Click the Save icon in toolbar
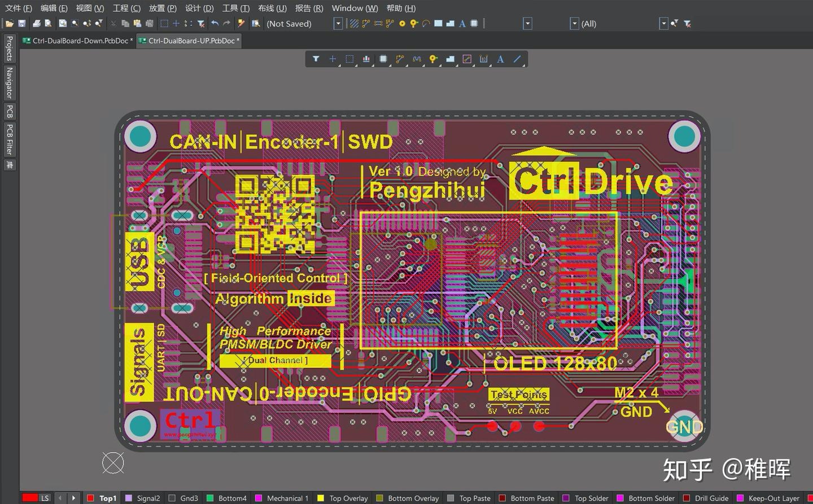This screenshot has height=504, width=813. click(21, 24)
